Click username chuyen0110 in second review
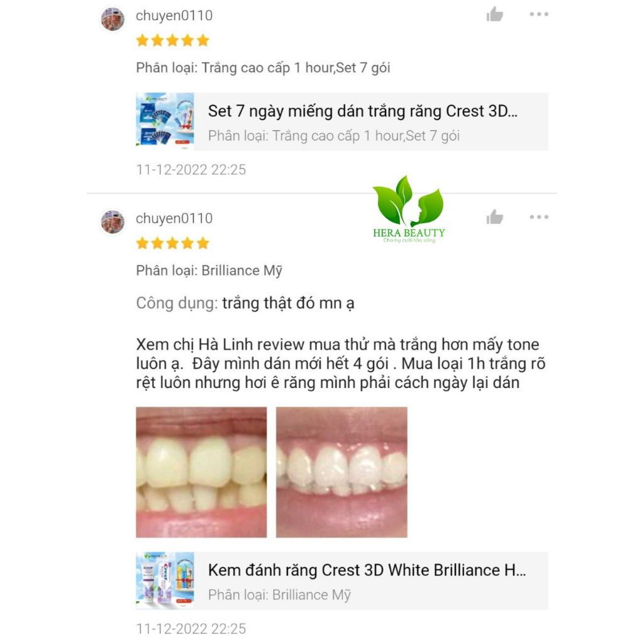Viewport: 644px width, 644px height. pos(174,218)
